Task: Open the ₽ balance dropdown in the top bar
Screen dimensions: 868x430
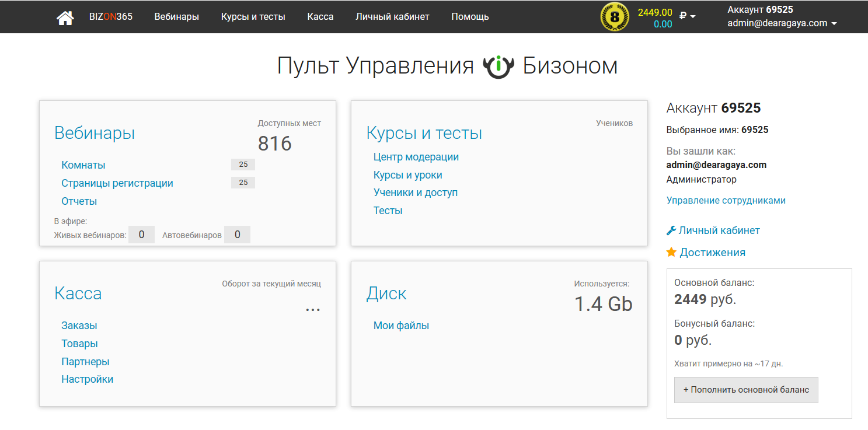Action: [688, 16]
